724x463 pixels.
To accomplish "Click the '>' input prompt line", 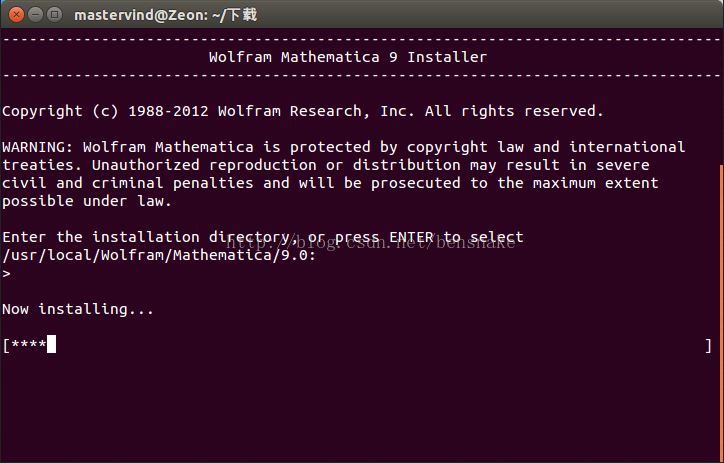I will point(6,273).
